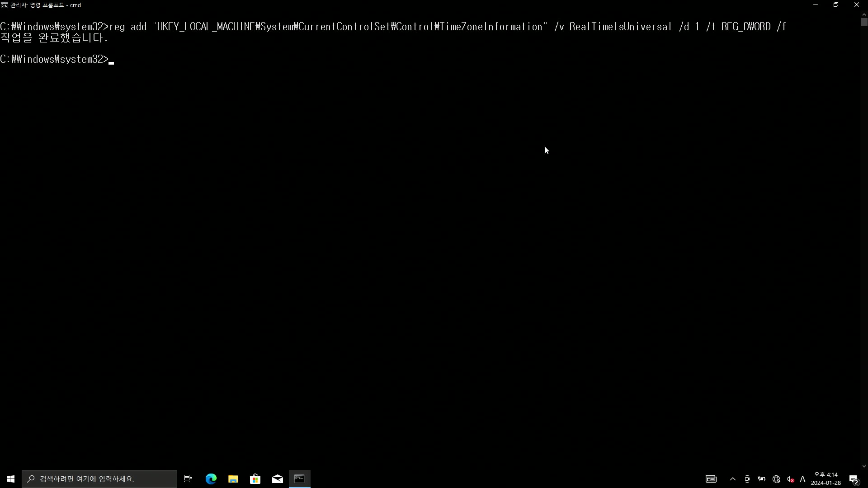This screenshot has height=488, width=868.
Task: Click the Meet Now camera icon
Action: pos(747,479)
